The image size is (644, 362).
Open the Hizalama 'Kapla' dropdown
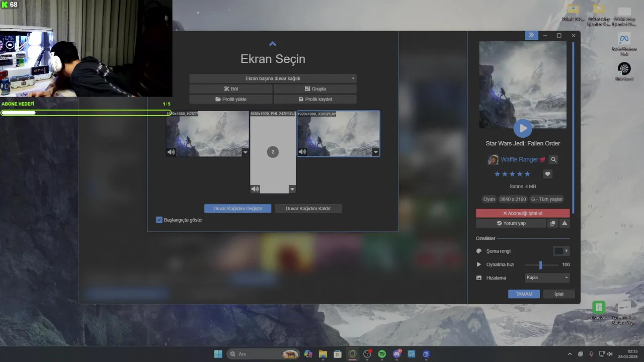pyautogui.click(x=547, y=278)
